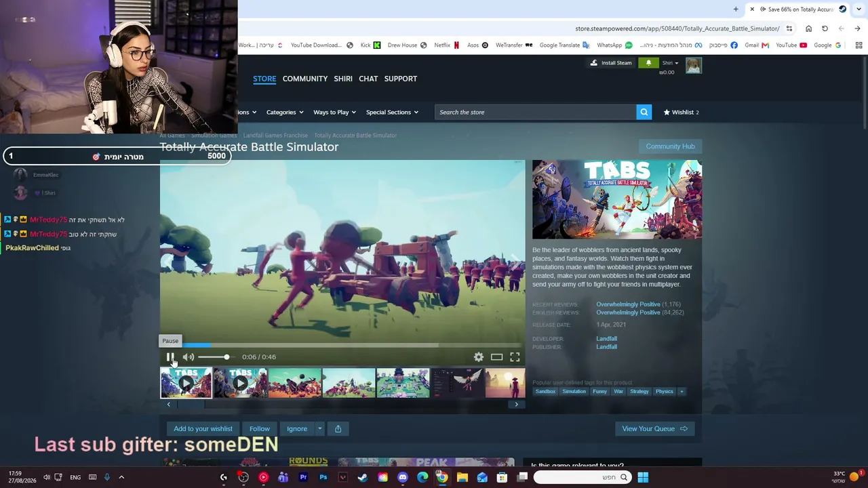Image resolution: width=868 pixels, height=488 pixels.
Task: Open Microsoft Teams from the taskbar
Action: (283, 477)
